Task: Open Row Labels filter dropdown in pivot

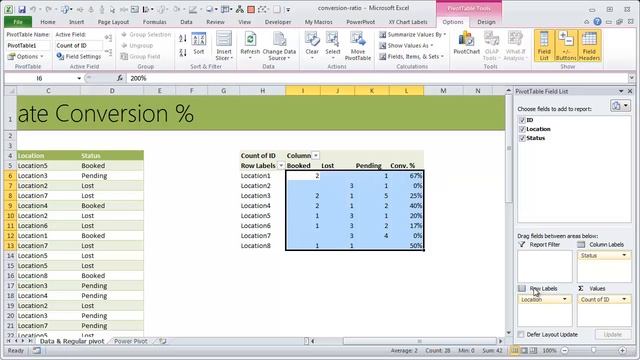Action: click(x=281, y=166)
